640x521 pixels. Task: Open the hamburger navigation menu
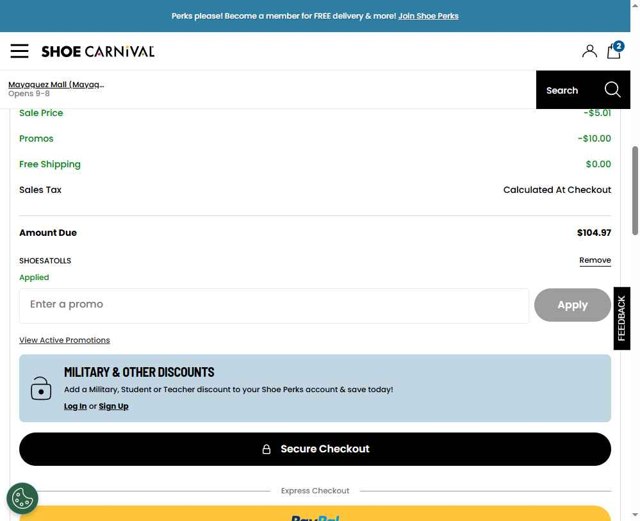[19, 51]
